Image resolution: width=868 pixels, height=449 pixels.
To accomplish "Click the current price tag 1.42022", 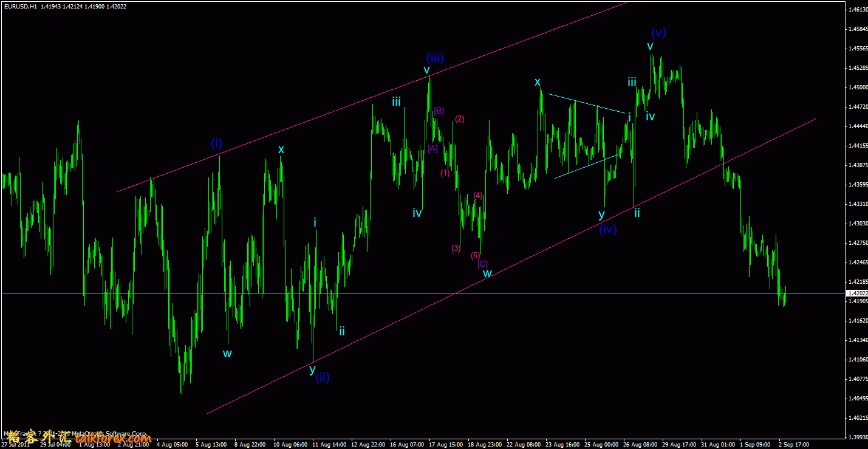I will click(x=856, y=293).
